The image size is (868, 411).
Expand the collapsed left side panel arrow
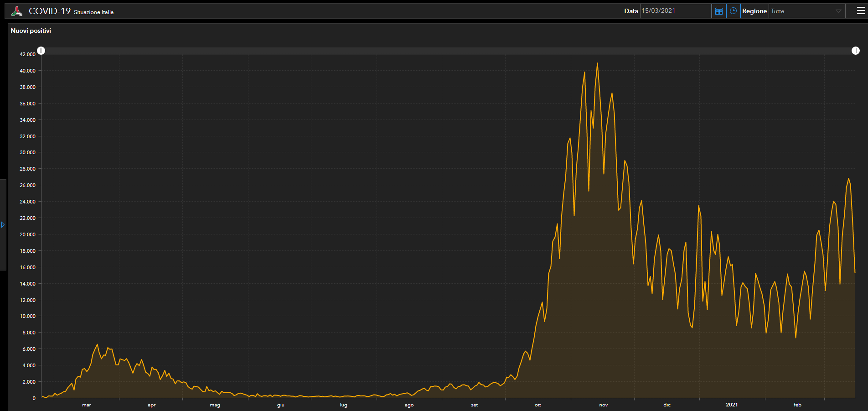pos(3,225)
